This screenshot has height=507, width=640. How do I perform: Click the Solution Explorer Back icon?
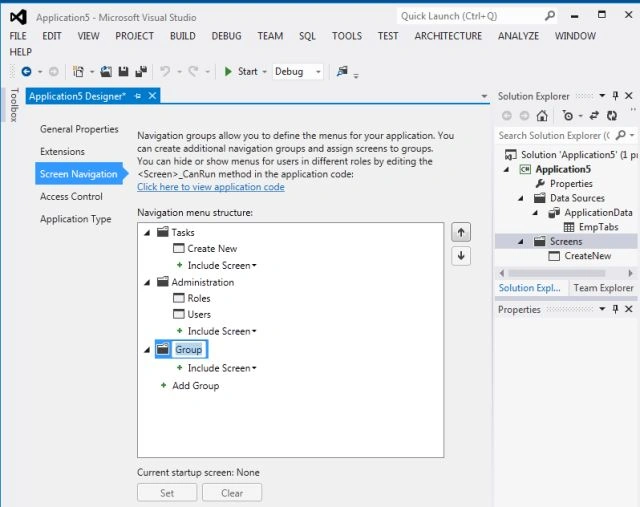pos(507,116)
